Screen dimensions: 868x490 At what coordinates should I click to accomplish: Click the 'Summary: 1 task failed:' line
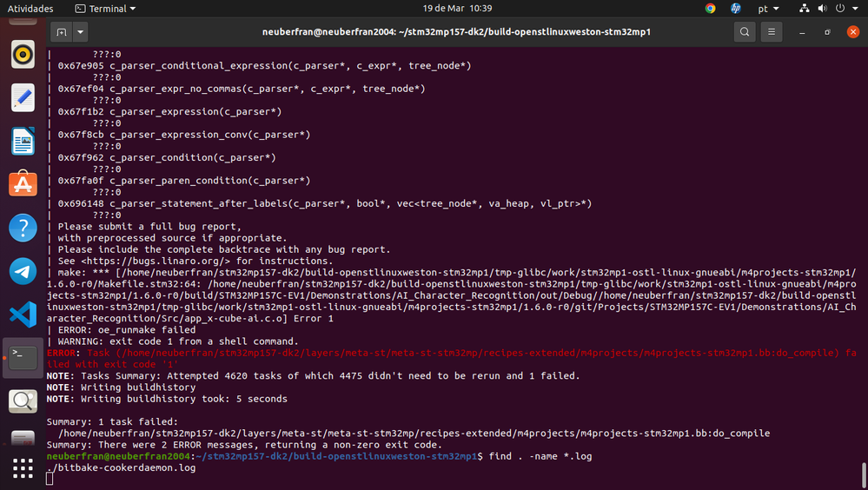[x=112, y=422]
